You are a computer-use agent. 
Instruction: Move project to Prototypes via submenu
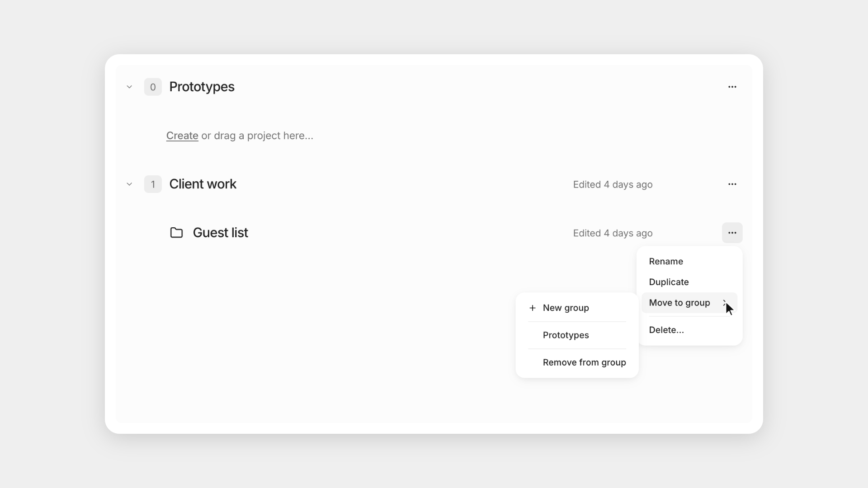tap(577, 335)
